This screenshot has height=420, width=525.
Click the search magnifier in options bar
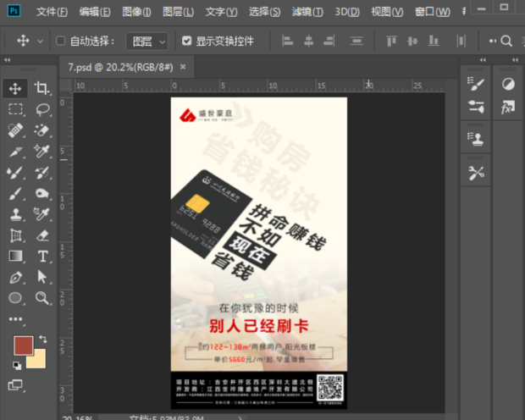(x=506, y=41)
